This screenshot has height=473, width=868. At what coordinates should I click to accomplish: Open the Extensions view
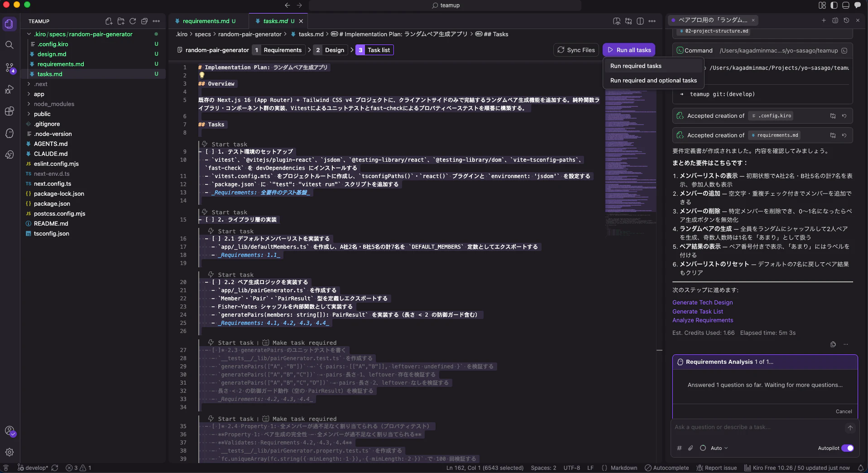tap(10, 111)
